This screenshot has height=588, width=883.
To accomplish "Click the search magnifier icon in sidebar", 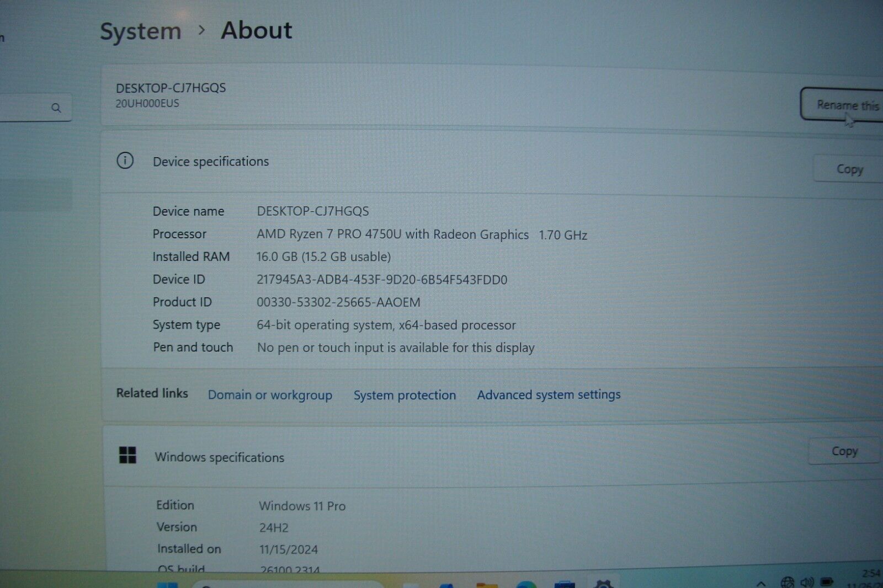I will [56, 108].
